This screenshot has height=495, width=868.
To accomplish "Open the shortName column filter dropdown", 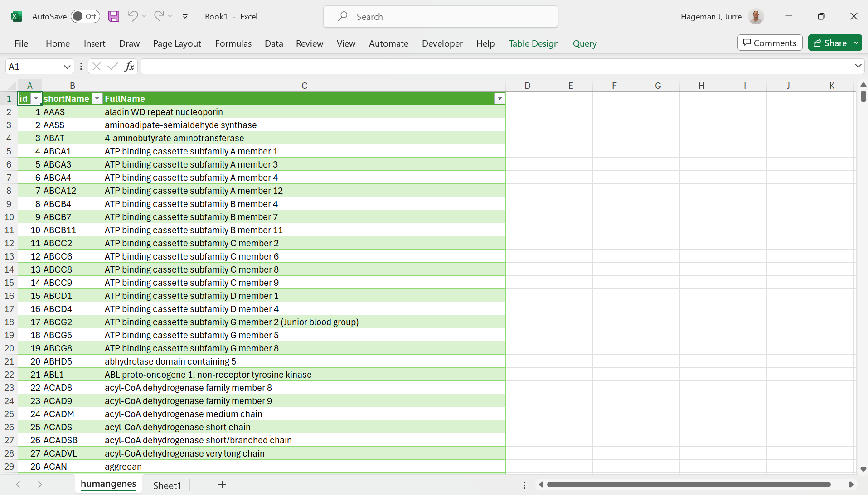I will (x=97, y=98).
